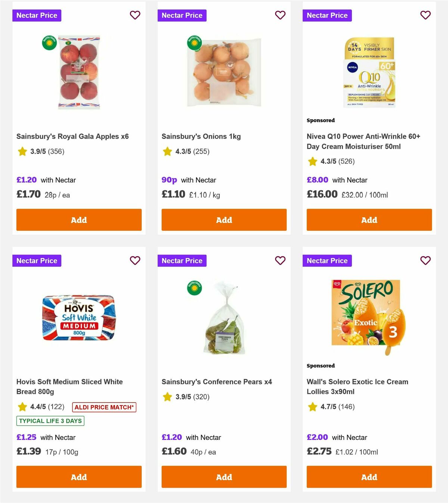448x503 pixels.
Task: Select the heart icon for Nivea Q10 cream
Action: tap(425, 15)
